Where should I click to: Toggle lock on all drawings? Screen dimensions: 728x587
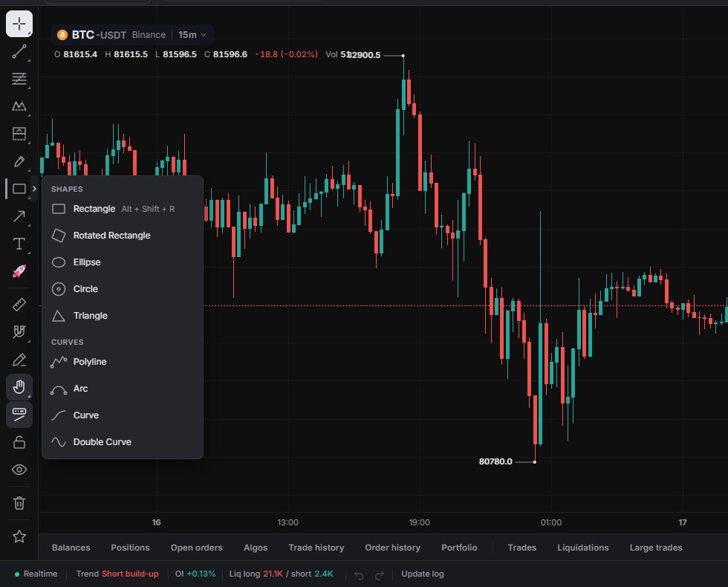pyautogui.click(x=19, y=442)
